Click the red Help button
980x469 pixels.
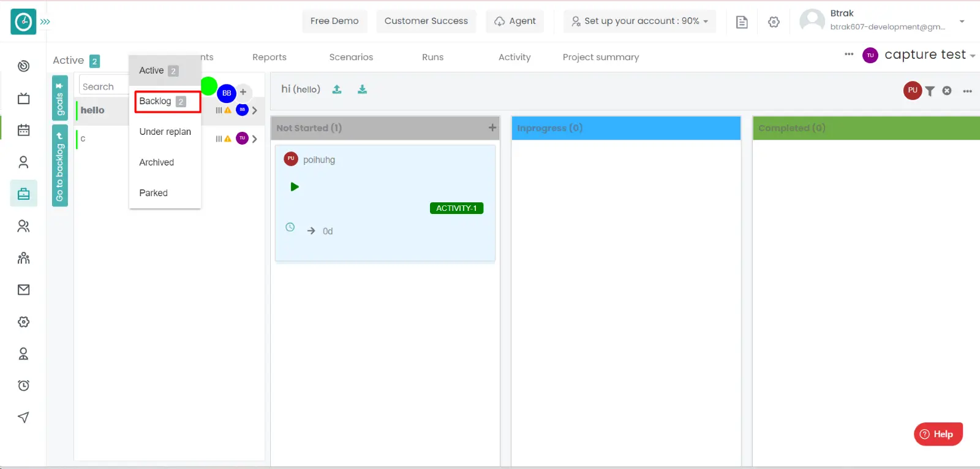[x=938, y=434]
